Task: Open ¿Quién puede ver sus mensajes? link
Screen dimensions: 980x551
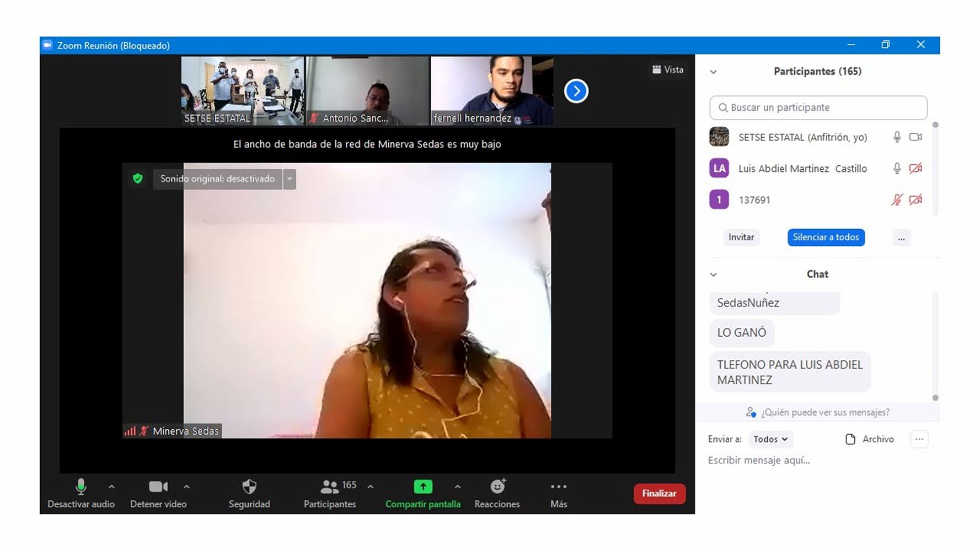Action: click(818, 412)
